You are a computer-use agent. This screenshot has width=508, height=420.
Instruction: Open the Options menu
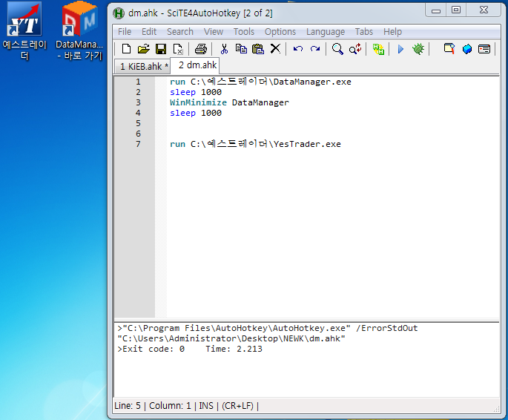pos(280,32)
